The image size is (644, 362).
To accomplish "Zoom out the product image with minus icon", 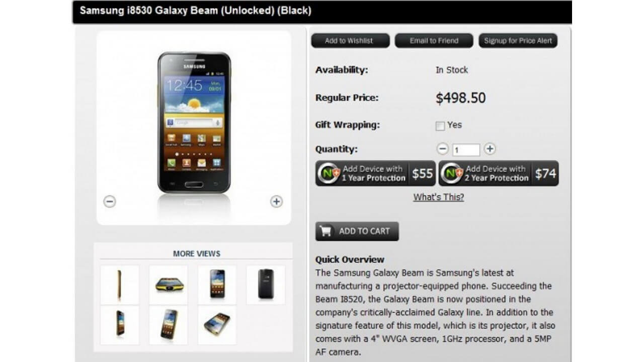I will coord(110,202).
